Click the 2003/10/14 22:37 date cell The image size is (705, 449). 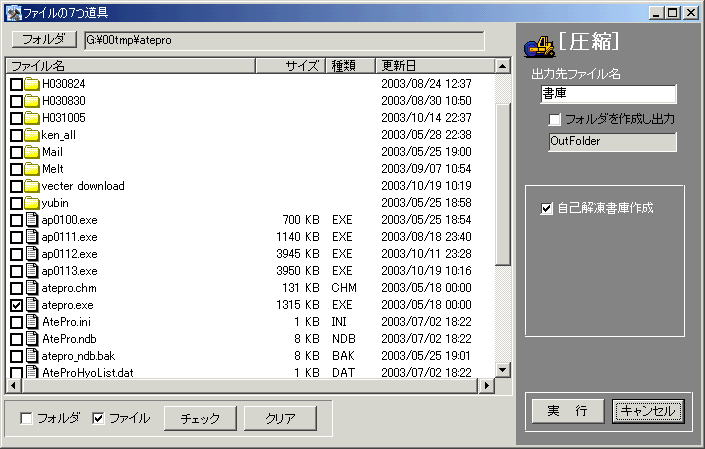tap(426, 118)
